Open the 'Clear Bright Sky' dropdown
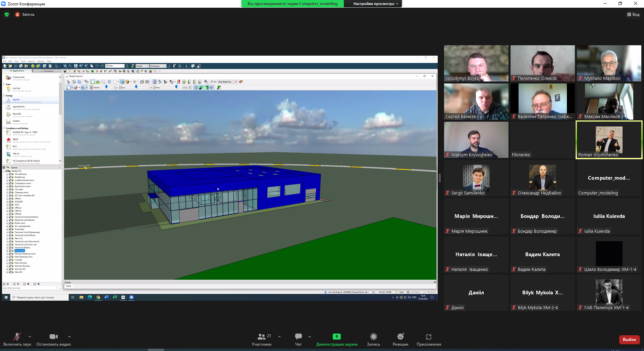Image resolution: width=644 pixels, height=351 pixels. tap(227, 82)
